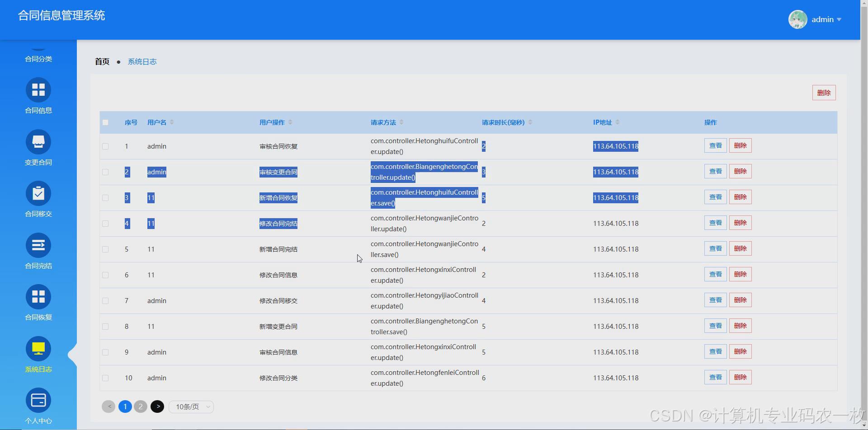Viewport: 868px width, 430px height.
Task: Select the 合同分类 menu label
Action: click(38, 59)
